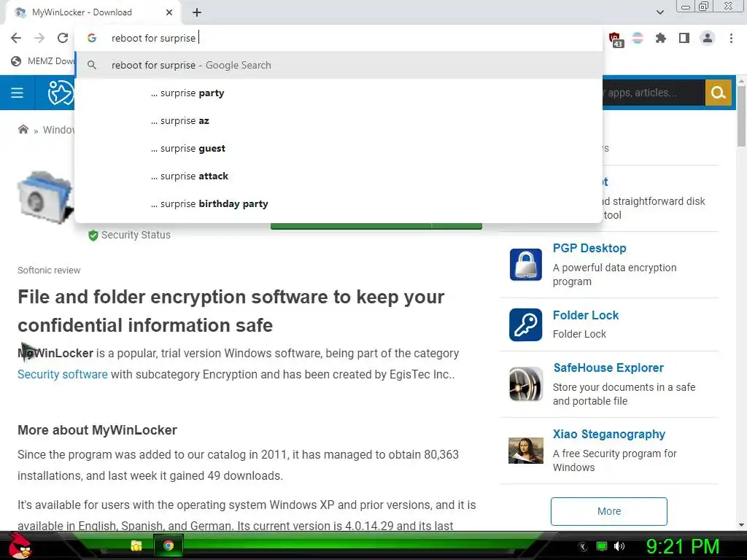Click the green network tray icon

pyautogui.click(x=602, y=547)
